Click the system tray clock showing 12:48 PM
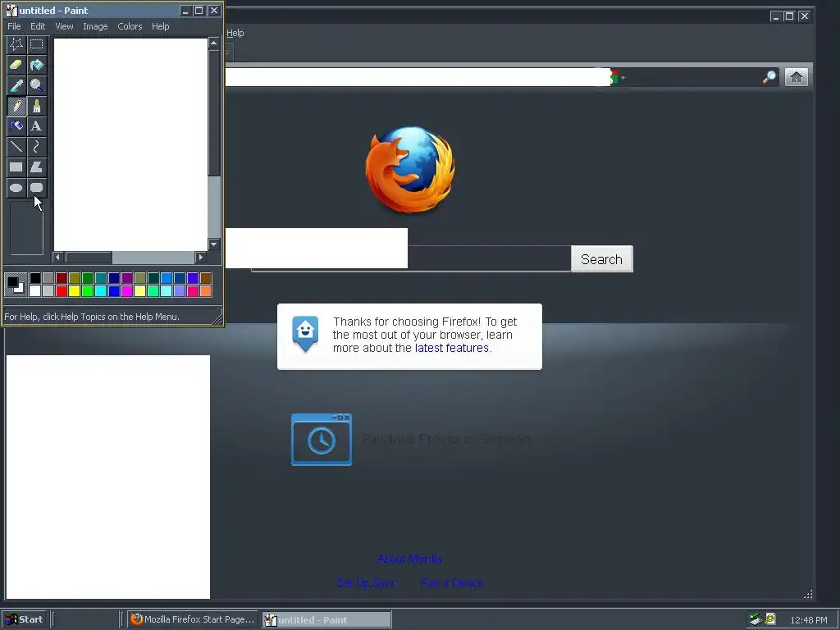 [808, 620]
